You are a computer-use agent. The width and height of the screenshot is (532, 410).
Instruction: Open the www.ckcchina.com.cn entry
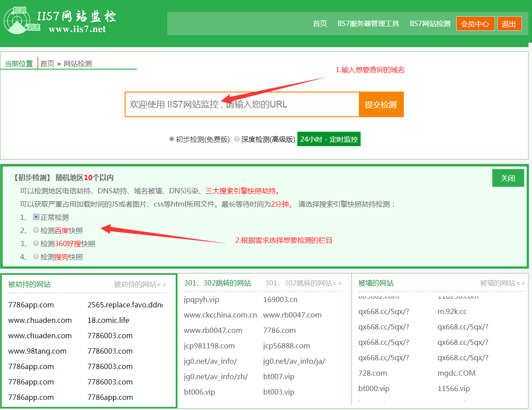[x=220, y=315]
